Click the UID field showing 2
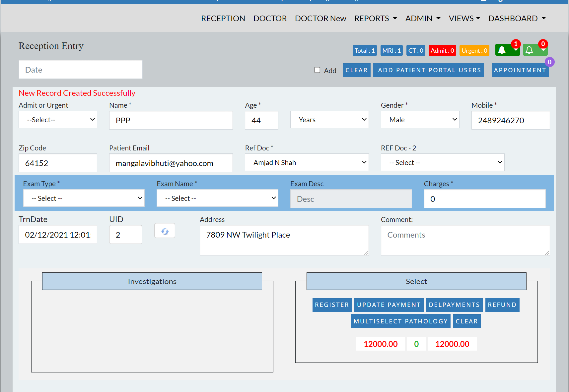The width and height of the screenshot is (569, 392). tap(126, 235)
